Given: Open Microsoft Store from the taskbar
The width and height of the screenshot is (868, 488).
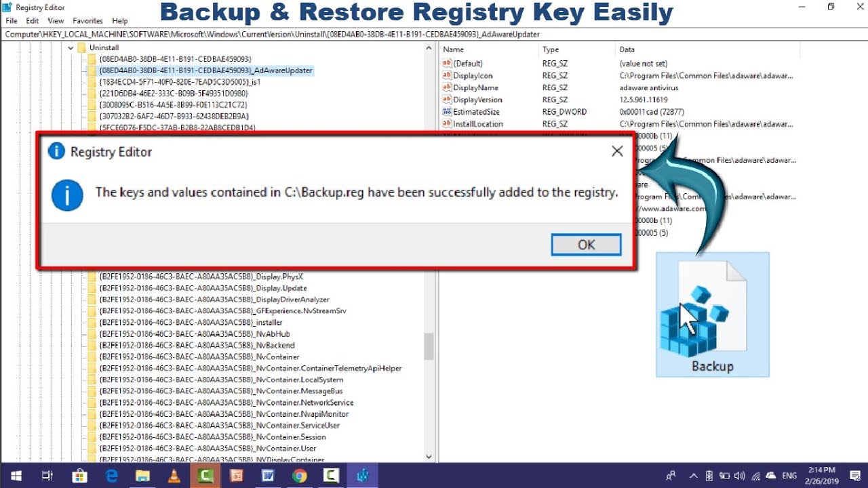Looking at the screenshot, I should pyautogui.click(x=79, y=476).
